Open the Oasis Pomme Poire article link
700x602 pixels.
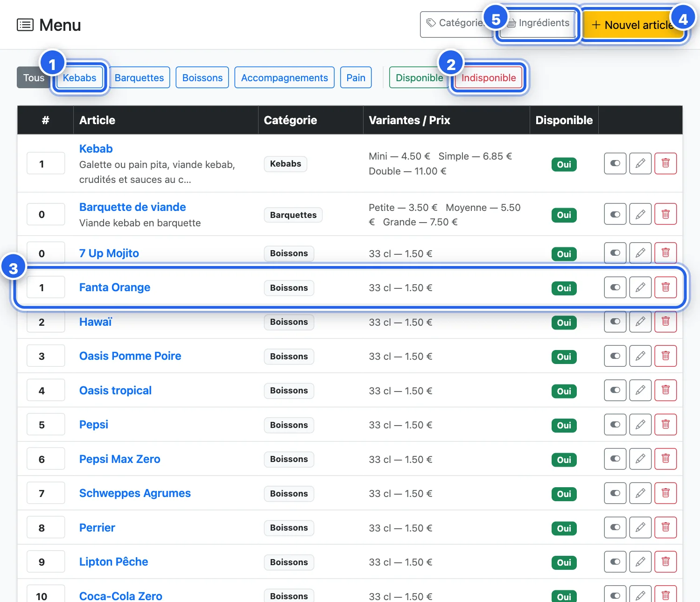(130, 356)
